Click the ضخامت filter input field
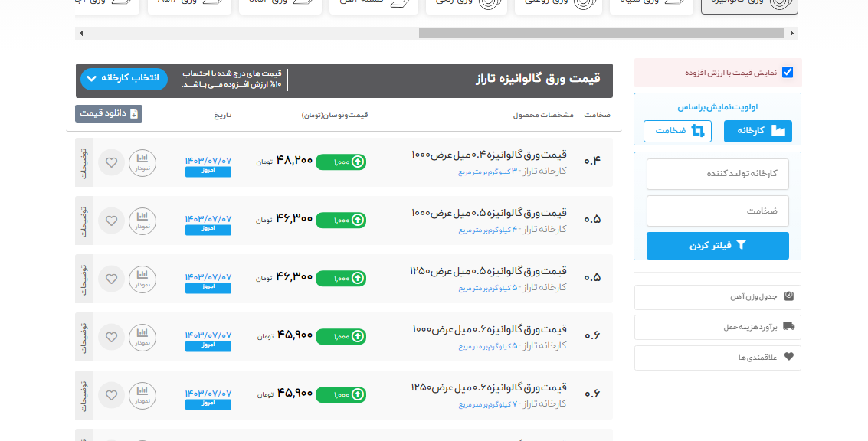 point(717,211)
